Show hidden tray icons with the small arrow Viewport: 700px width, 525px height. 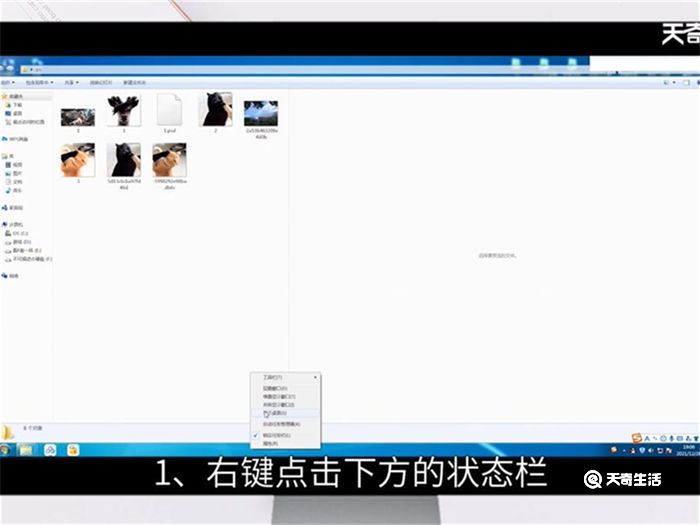coord(624,451)
